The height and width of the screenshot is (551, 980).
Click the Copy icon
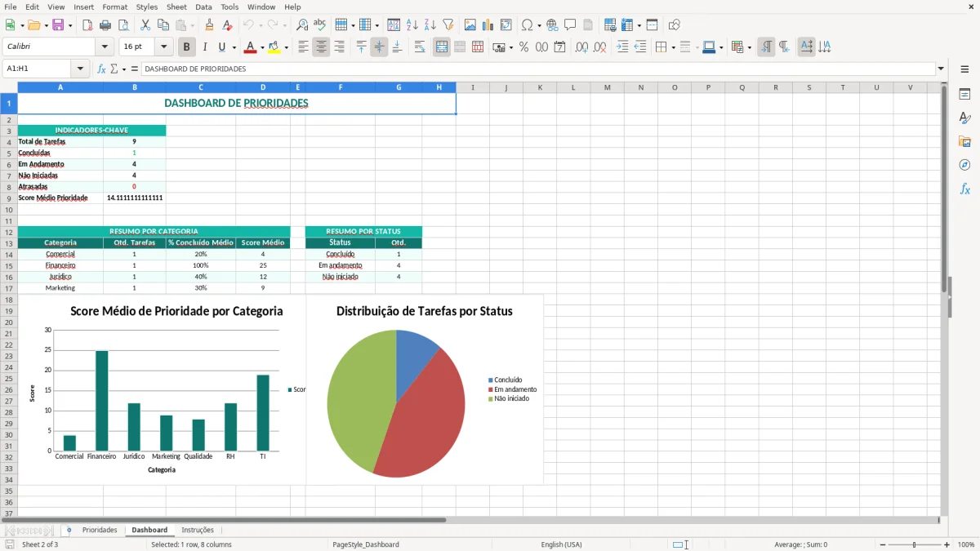[163, 25]
